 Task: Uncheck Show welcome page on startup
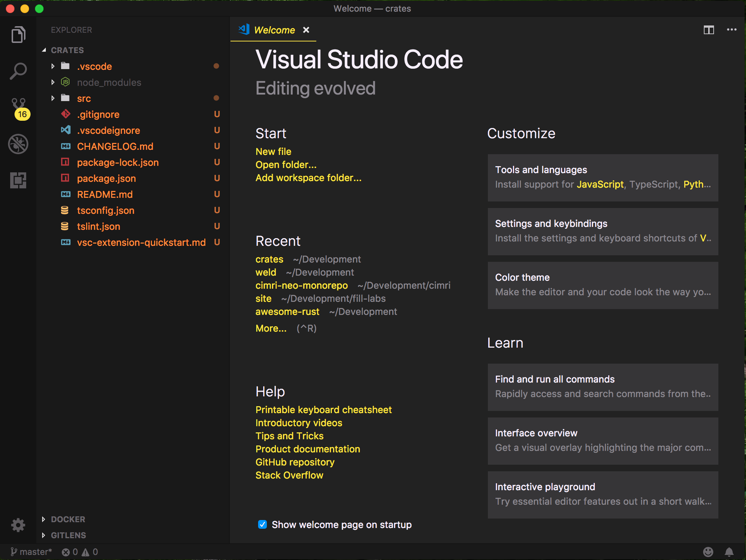262,524
